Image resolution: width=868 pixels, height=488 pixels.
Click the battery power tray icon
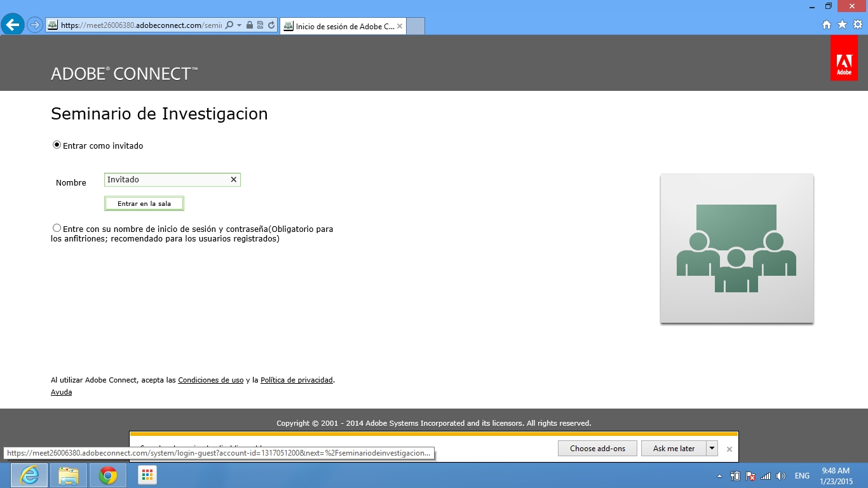click(x=735, y=476)
